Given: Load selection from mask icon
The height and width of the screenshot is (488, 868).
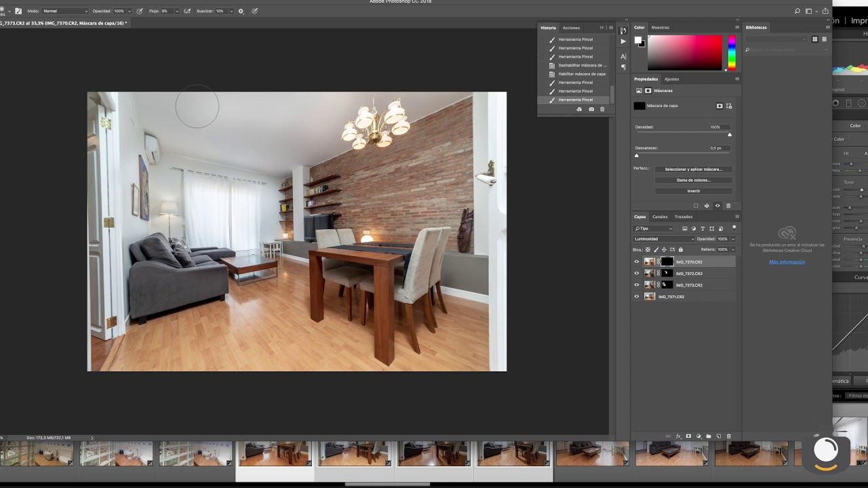Looking at the screenshot, I should [696, 205].
